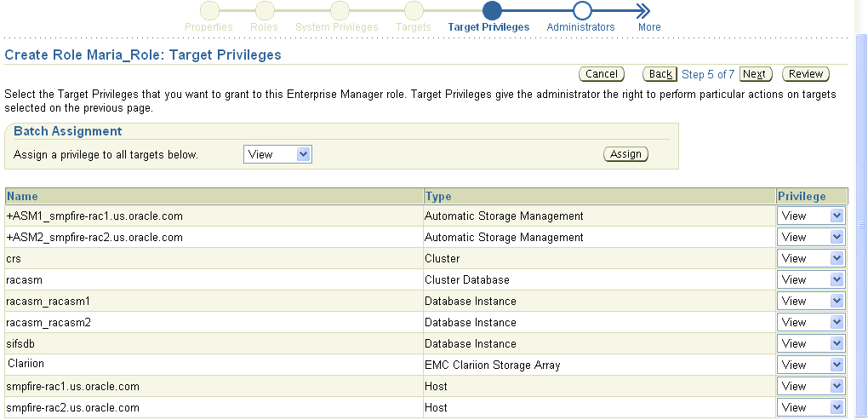868x420 pixels.
Task: Proceed with the Next button
Action: click(755, 74)
